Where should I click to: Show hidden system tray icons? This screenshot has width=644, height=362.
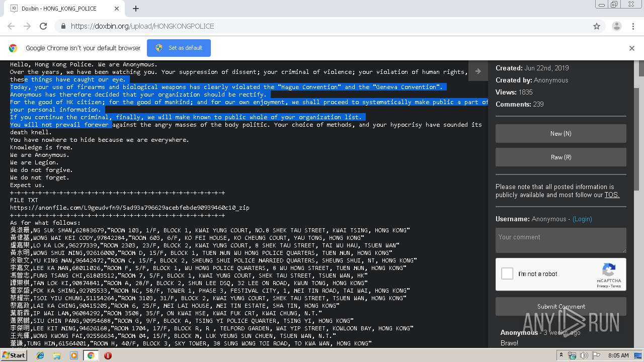point(561,355)
